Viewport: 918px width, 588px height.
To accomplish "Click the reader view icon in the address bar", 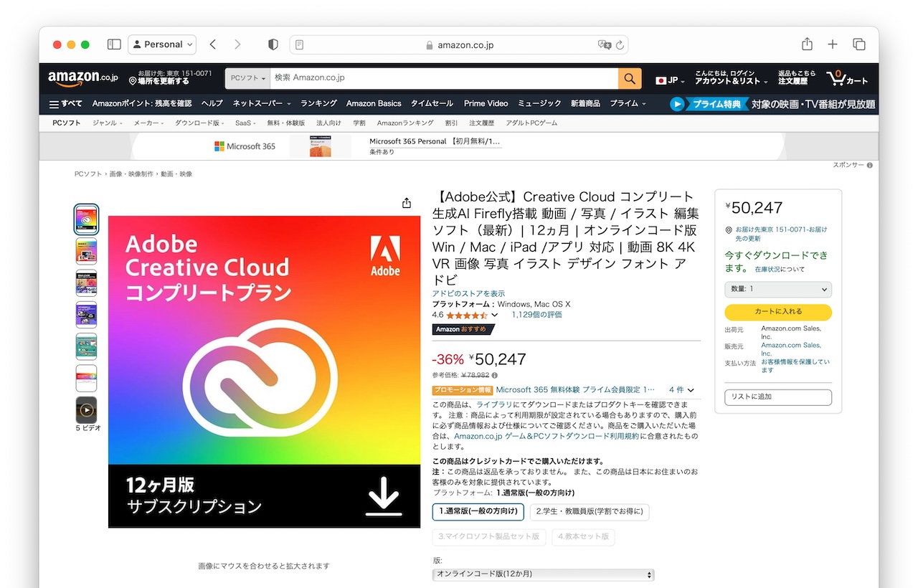I will coord(300,44).
